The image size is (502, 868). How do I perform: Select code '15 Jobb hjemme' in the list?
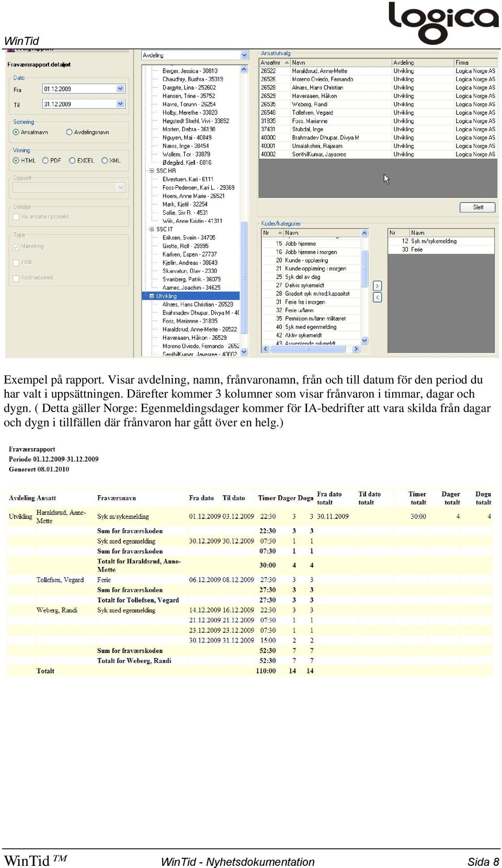pyautogui.click(x=311, y=244)
